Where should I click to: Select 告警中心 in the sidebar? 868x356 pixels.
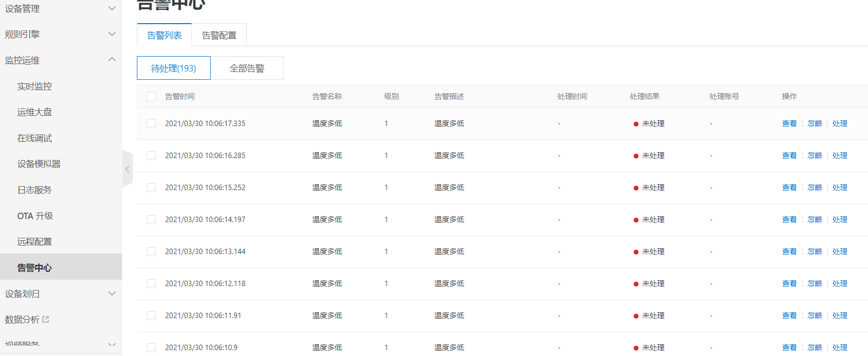61,267
